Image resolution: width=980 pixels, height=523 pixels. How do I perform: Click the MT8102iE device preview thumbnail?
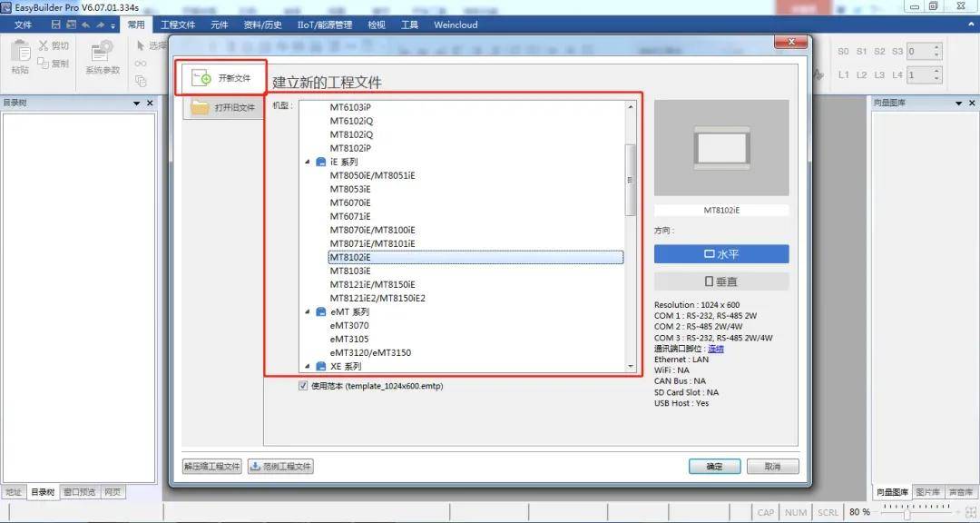click(x=721, y=148)
